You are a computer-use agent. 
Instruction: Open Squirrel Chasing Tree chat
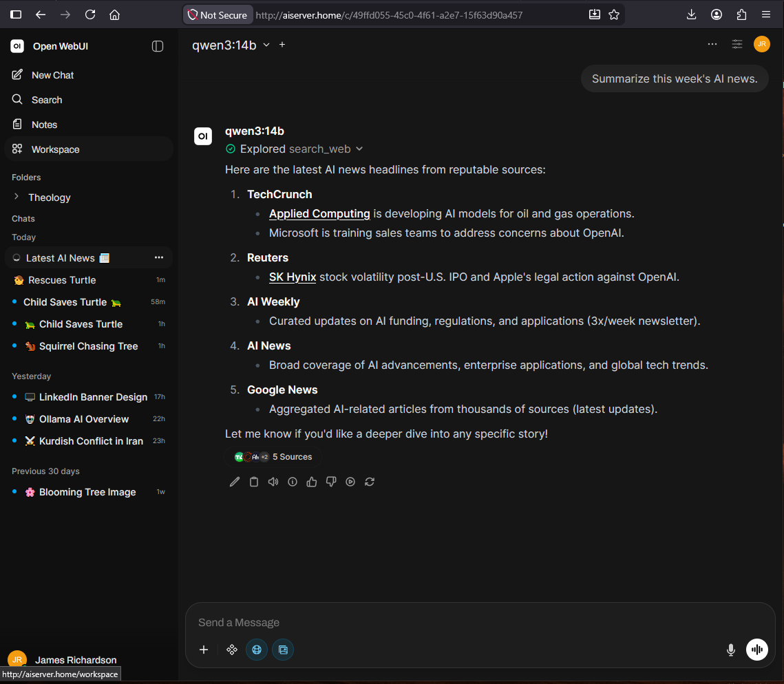(89, 346)
